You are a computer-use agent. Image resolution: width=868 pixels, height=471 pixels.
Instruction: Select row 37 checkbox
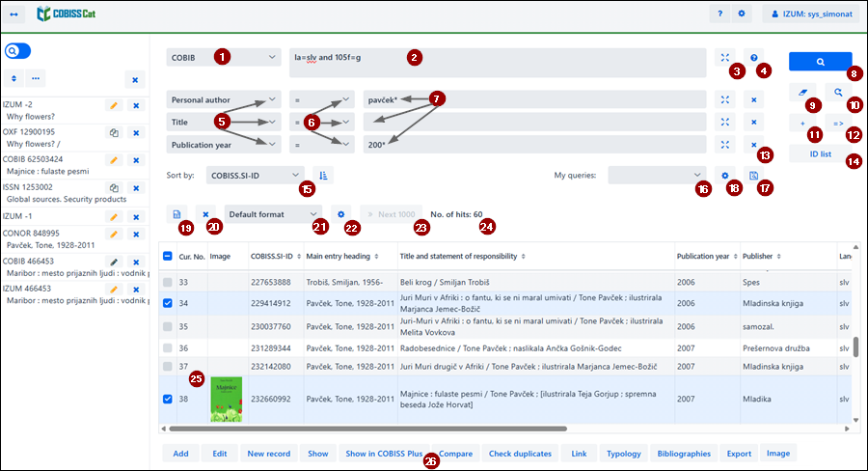[x=167, y=366]
